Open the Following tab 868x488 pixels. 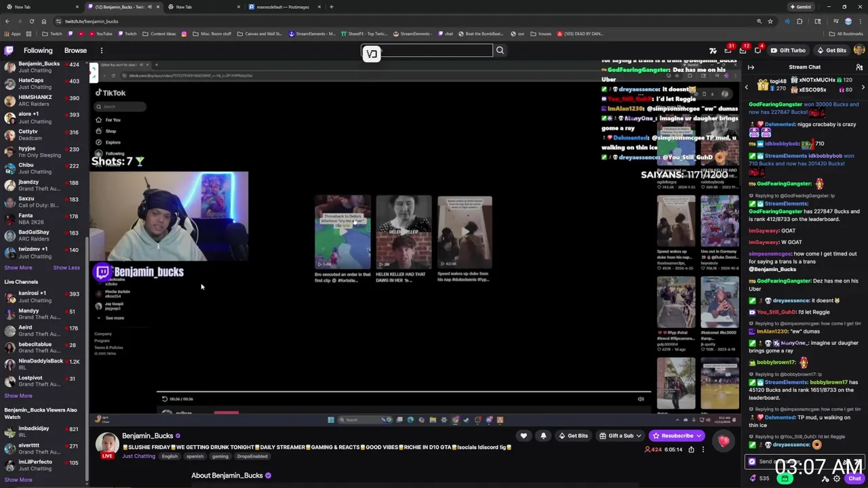coord(38,50)
